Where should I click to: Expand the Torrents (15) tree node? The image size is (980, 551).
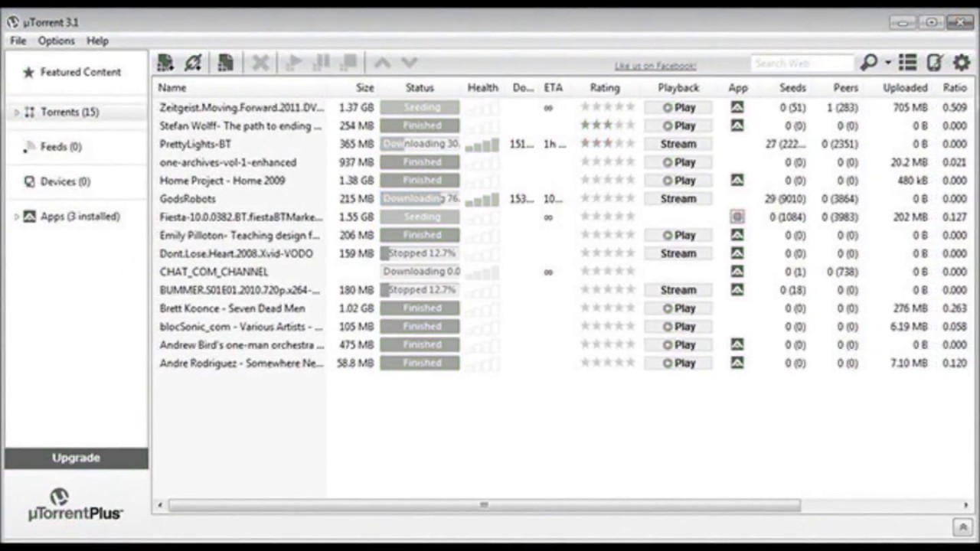[16, 112]
